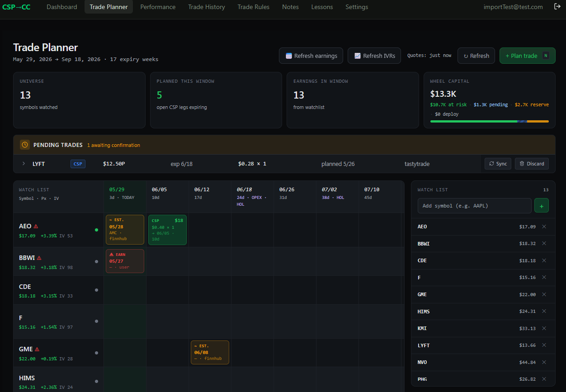Image resolution: width=566 pixels, height=392 pixels.
Task: Click the CSP badge on LYFT row
Action: coord(78,164)
